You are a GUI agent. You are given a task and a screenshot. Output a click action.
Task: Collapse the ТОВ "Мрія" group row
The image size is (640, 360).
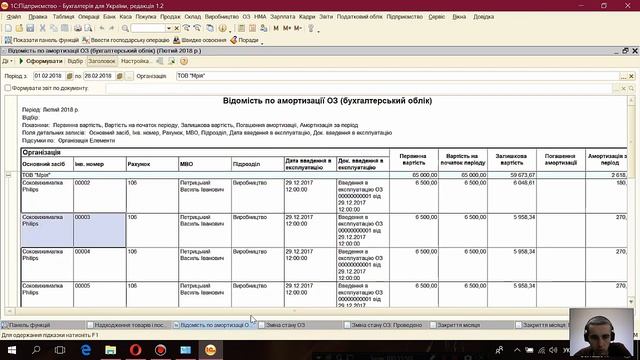[x=9, y=175]
